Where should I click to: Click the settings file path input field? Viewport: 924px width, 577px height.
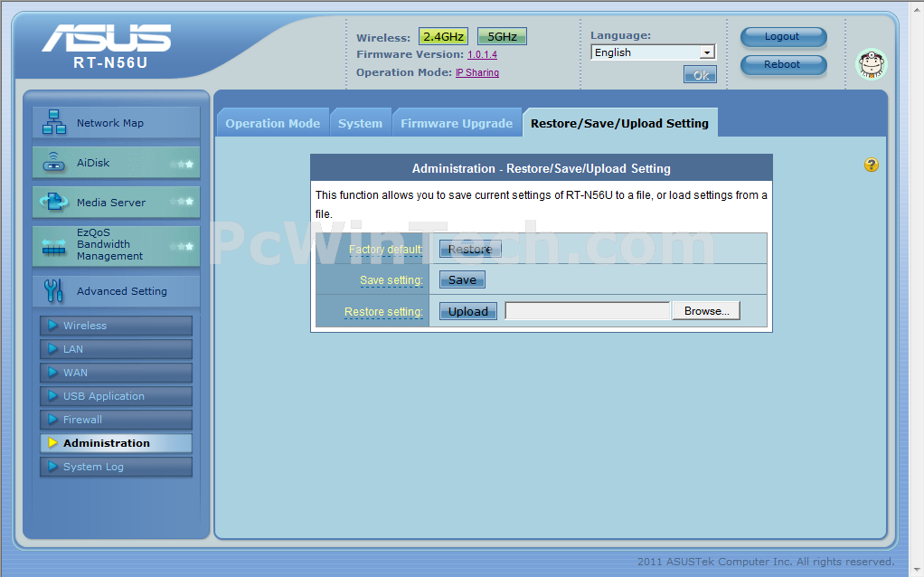tap(588, 311)
